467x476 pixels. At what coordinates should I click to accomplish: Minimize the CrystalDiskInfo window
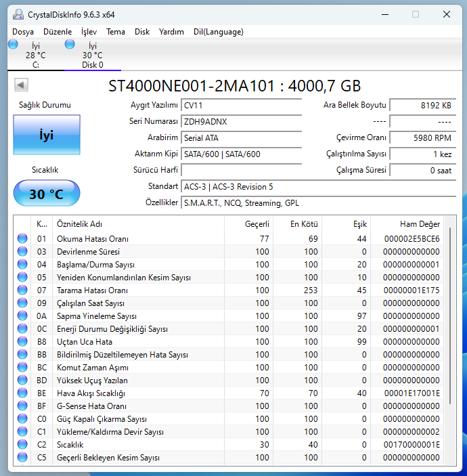tap(385, 14)
